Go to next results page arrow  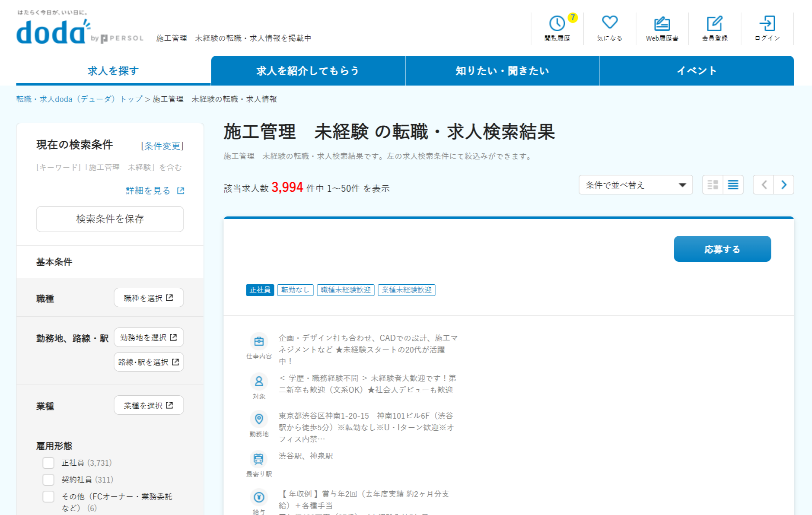tap(784, 185)
